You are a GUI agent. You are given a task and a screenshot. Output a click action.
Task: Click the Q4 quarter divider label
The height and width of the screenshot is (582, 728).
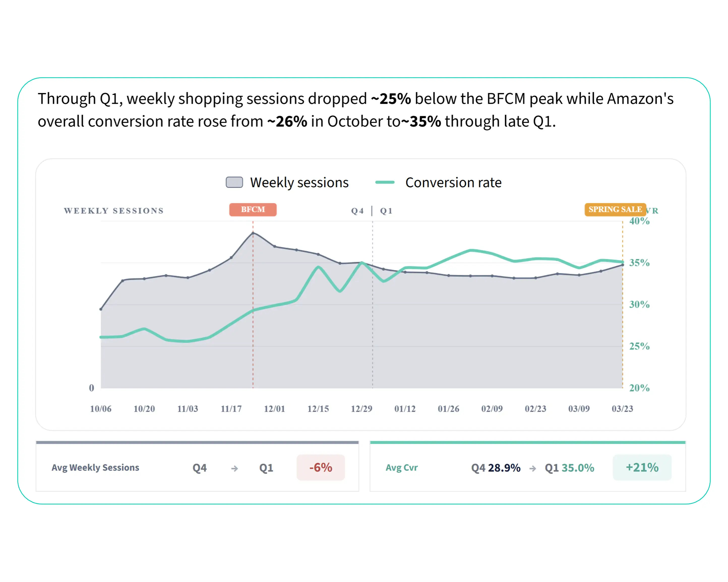(x=357, y=211)
